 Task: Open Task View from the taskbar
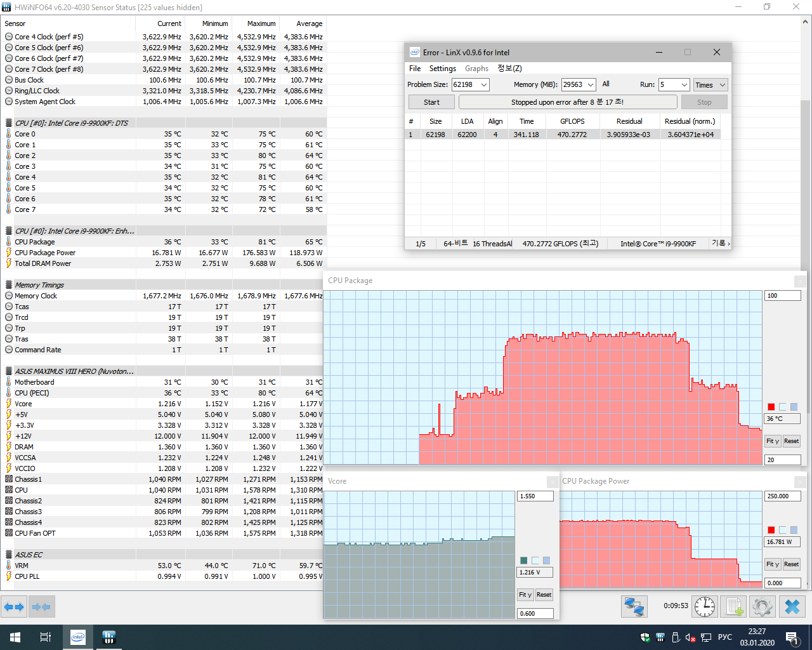tap(46, 637)
